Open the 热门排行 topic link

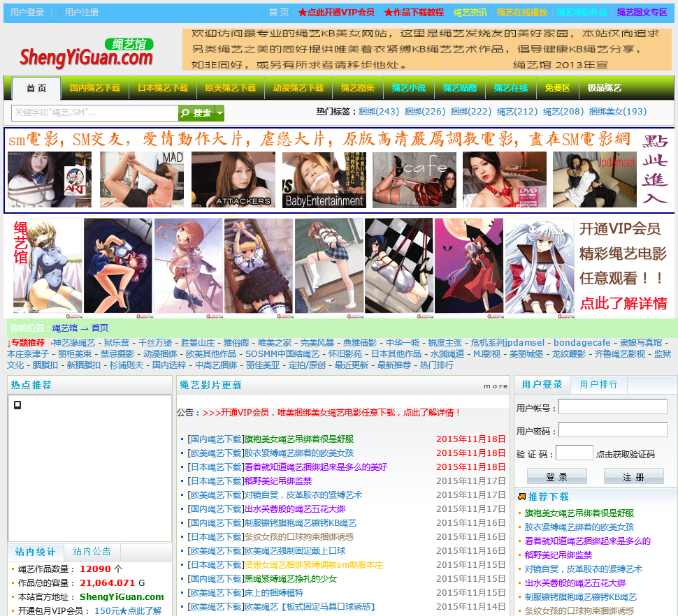click(x=437, y=365)
